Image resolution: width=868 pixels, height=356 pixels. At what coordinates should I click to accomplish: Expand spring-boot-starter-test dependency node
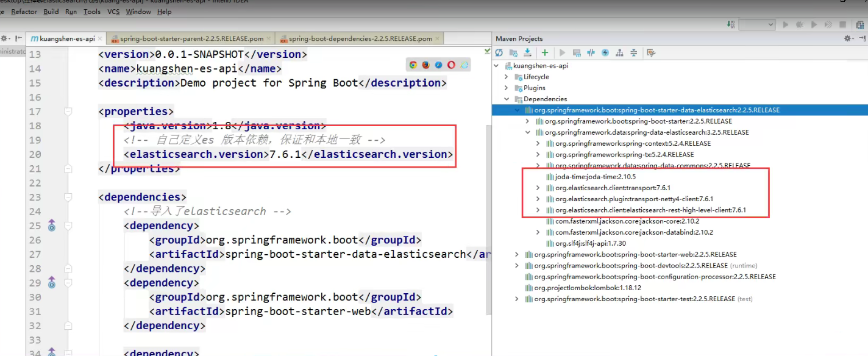coord(517,299)
